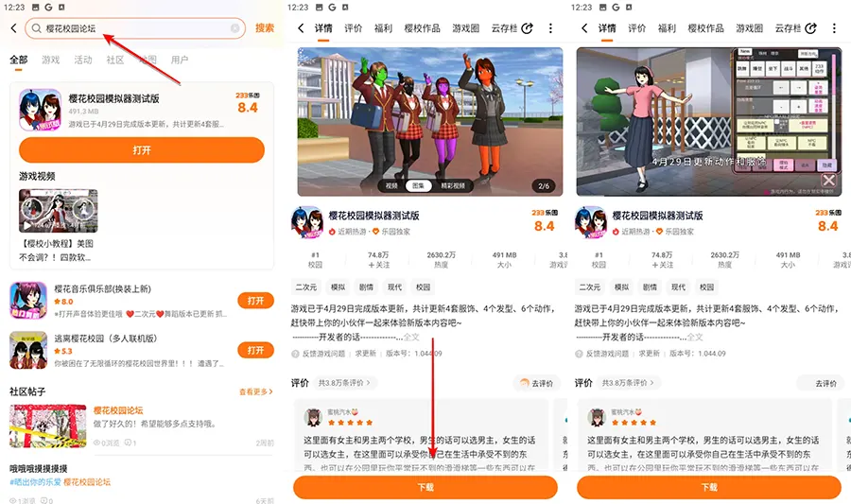Switch to the 社区 search tab
Screen dimensions: 851x504
[115, 60]
